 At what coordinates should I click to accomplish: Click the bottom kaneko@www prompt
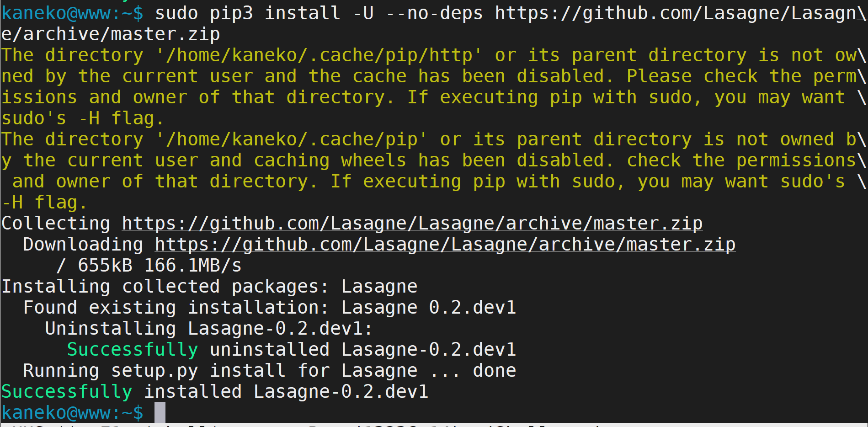pos(72,413)
